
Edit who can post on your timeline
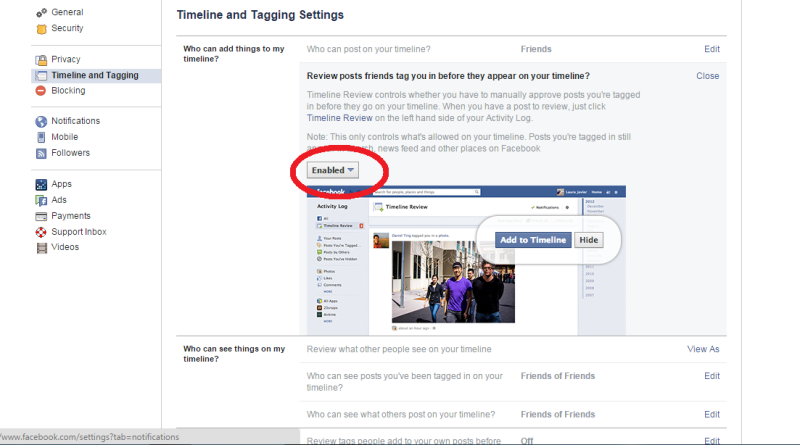click(x=712, y=49)
